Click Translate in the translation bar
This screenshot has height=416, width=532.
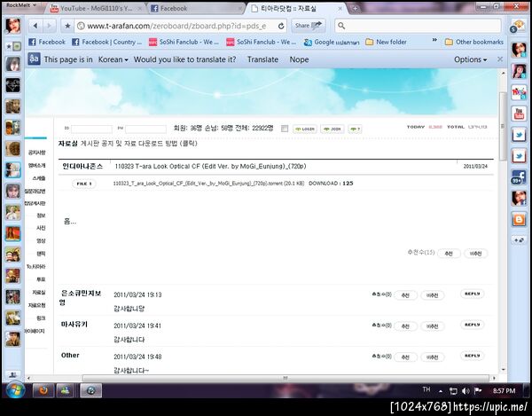(263, 59)
